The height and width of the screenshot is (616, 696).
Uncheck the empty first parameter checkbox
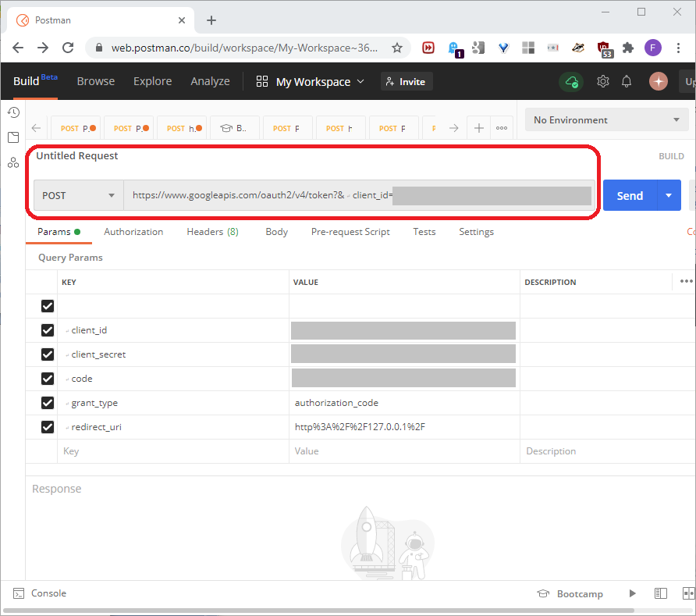(48, 306)
